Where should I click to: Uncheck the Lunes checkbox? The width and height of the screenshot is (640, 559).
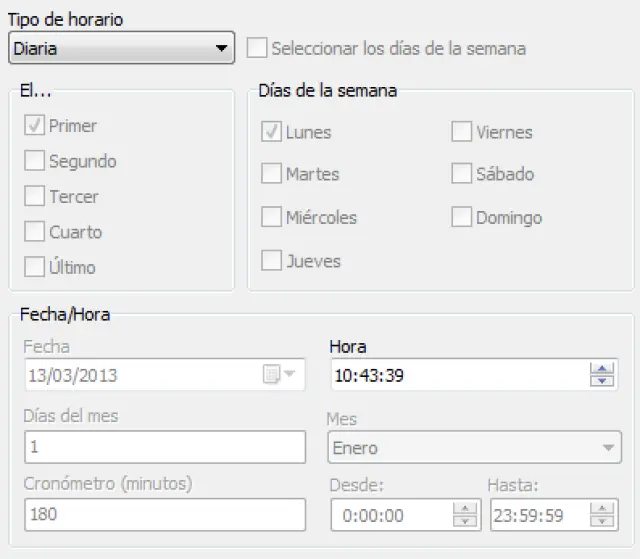271,132
